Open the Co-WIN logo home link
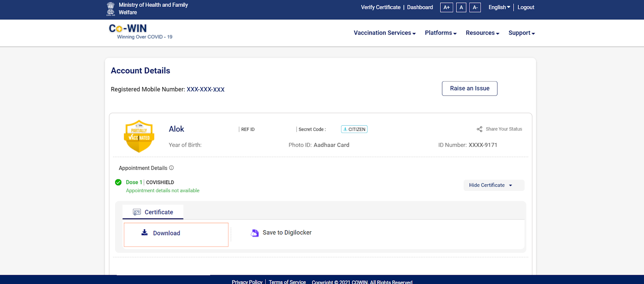 click(140, 32)
